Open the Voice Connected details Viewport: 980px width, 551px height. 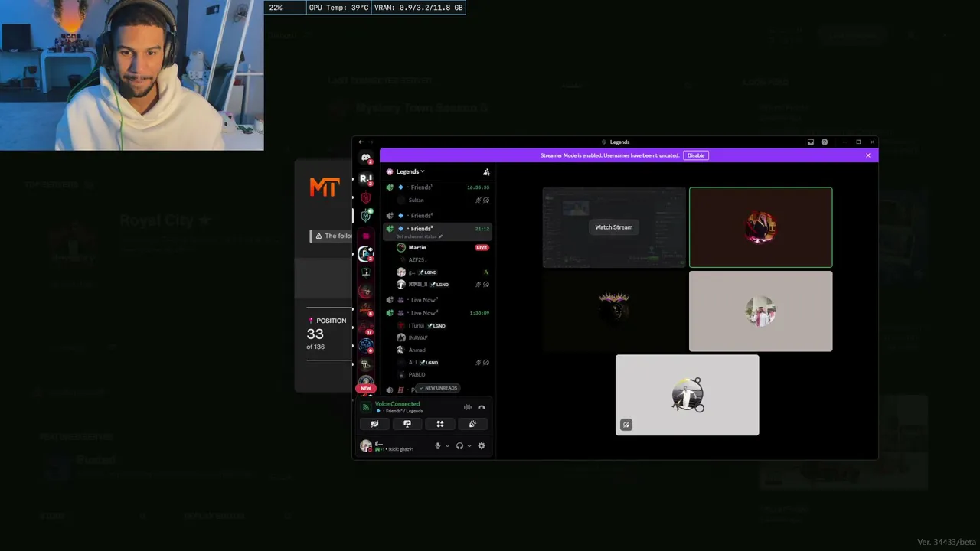tap(397, 404)
